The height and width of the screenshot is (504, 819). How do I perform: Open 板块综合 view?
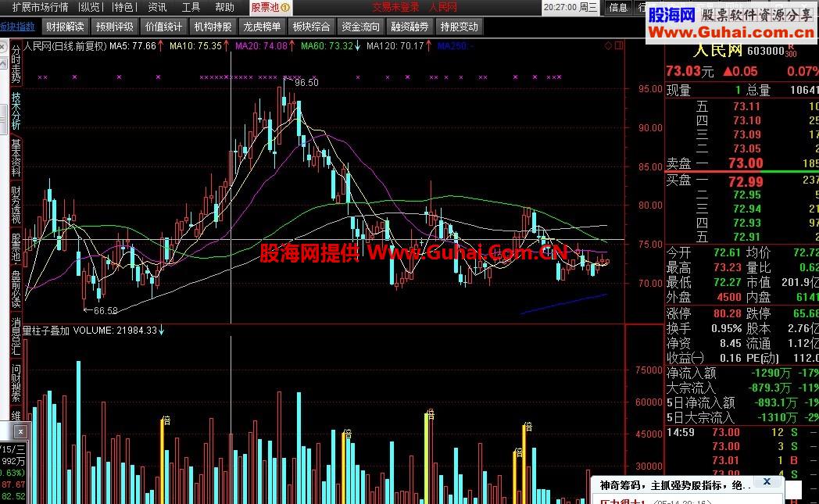(x=311, y=27)
